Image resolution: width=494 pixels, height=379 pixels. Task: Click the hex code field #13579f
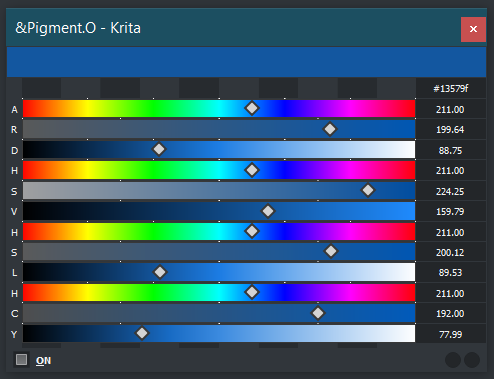pyautogui.click(x=450, y=89)
